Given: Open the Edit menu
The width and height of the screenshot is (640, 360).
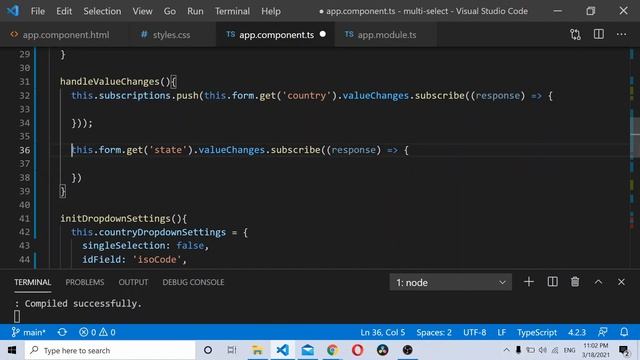Looking at the screenshot, I should coord(64,11).
